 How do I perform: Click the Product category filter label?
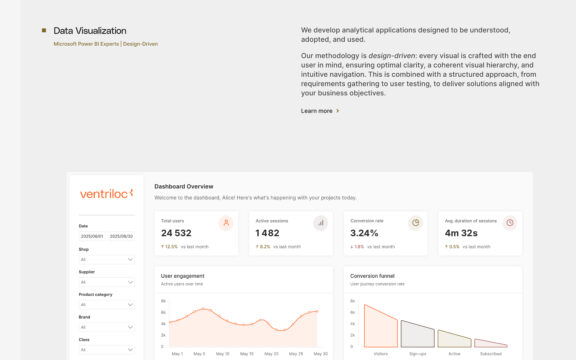pyautogui.click(x=96, y=295)
